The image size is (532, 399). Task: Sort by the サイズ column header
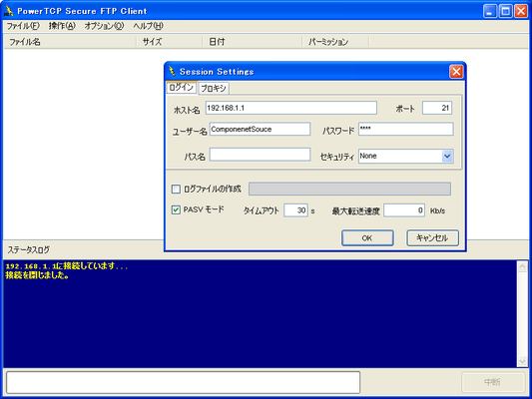[170, 42]
